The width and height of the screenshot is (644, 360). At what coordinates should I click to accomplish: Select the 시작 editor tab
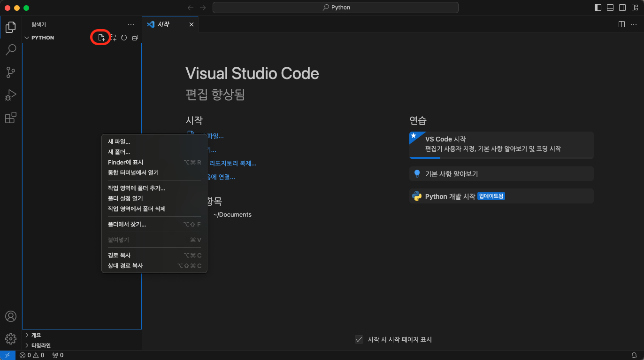[170, 24]
